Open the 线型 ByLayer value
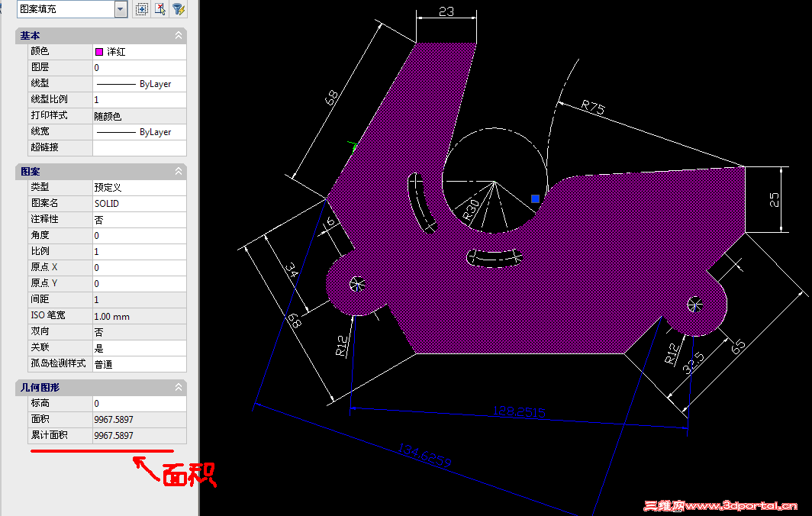This screenshot has height=516, width=812. [x=140, y=83]
